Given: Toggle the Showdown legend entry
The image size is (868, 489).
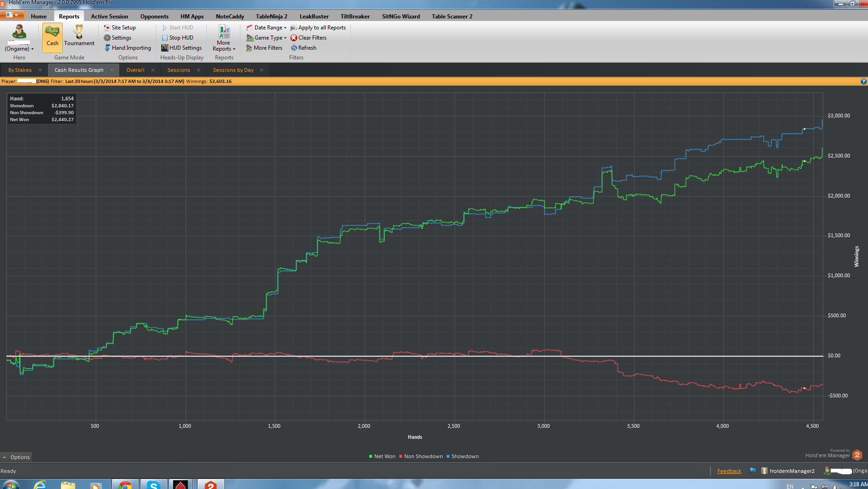Looking at the screenshot, I should [x=463, y=457].
